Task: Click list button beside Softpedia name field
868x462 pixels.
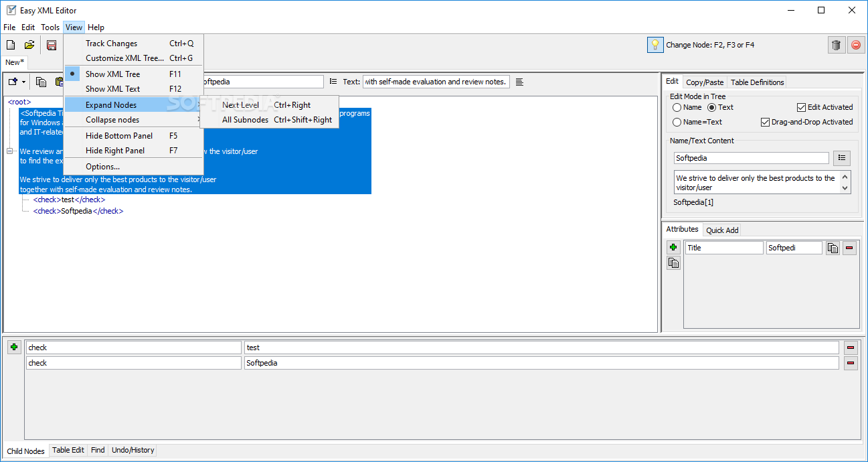Action: [x=842, y=158]
